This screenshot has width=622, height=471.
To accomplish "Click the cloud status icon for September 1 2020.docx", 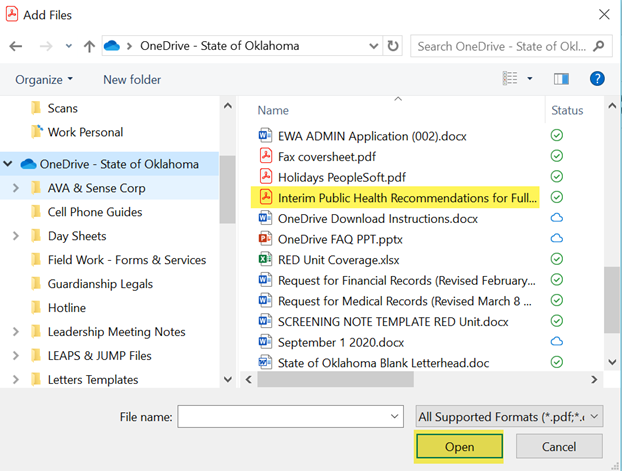I will (557, 341).
